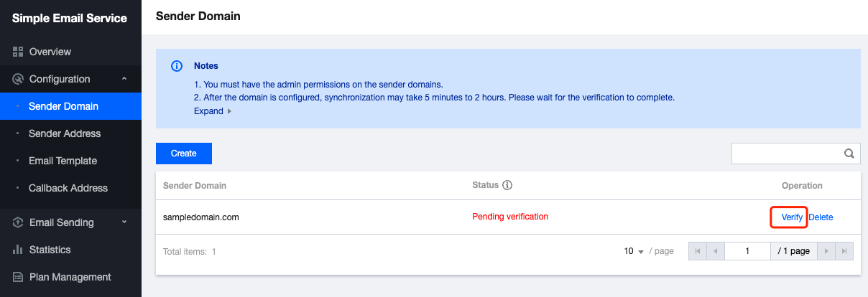Viewport: 868px width, 297px height.
Task: Go to the last page
Action: [845, 251]
